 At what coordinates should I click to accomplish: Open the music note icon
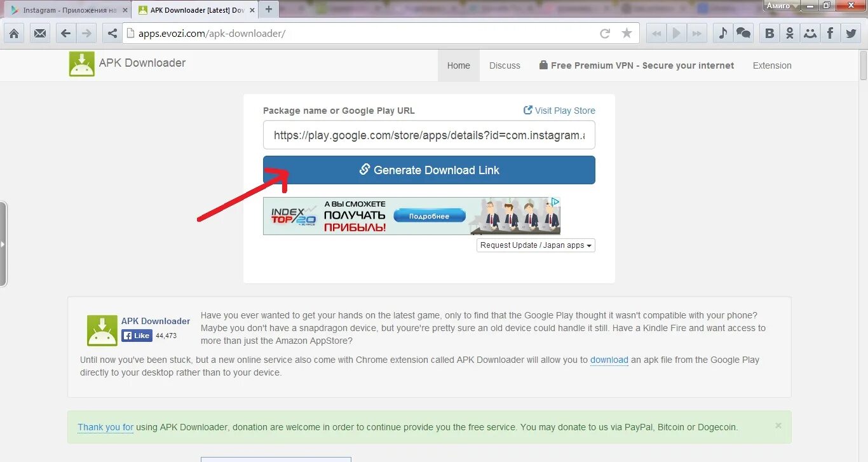click(x=722, y=34)
